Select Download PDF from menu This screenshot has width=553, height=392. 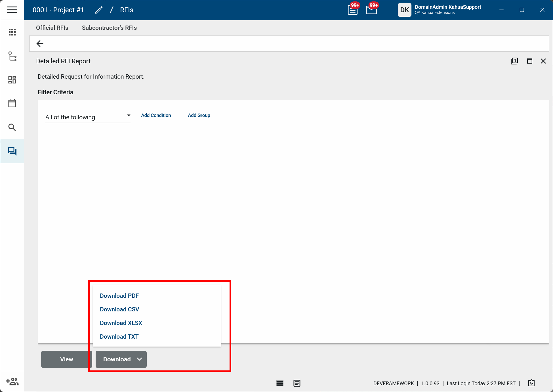click(x=119, y=296)
